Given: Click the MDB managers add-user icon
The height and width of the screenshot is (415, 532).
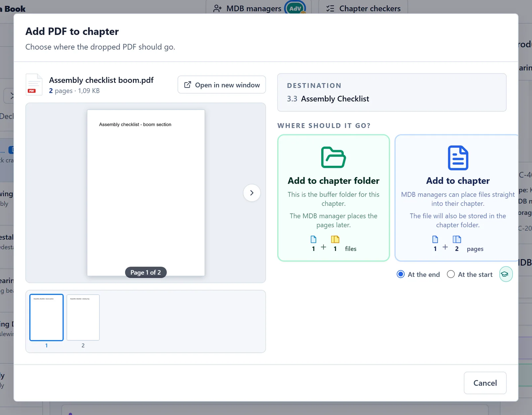Looking at the screenshot, I should [x=217, y=8].
